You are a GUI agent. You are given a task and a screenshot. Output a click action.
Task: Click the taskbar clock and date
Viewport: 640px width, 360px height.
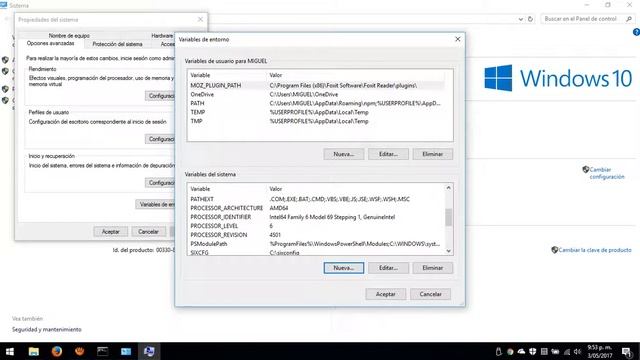click(x=600, y=351)
